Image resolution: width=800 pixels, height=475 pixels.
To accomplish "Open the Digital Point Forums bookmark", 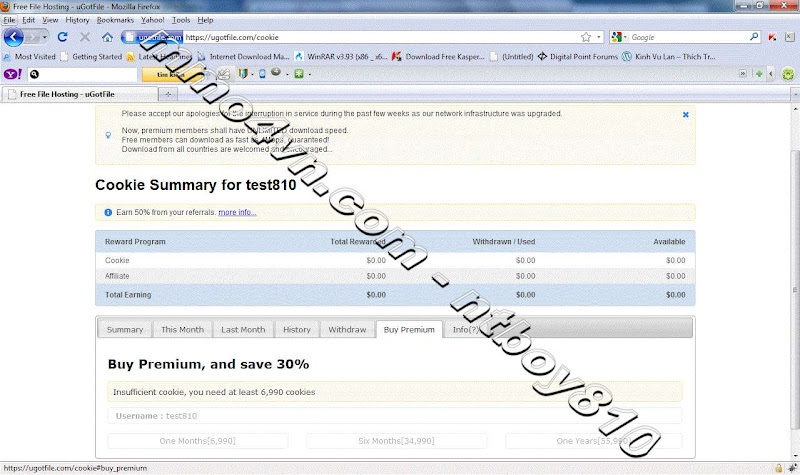I will 578,57.
